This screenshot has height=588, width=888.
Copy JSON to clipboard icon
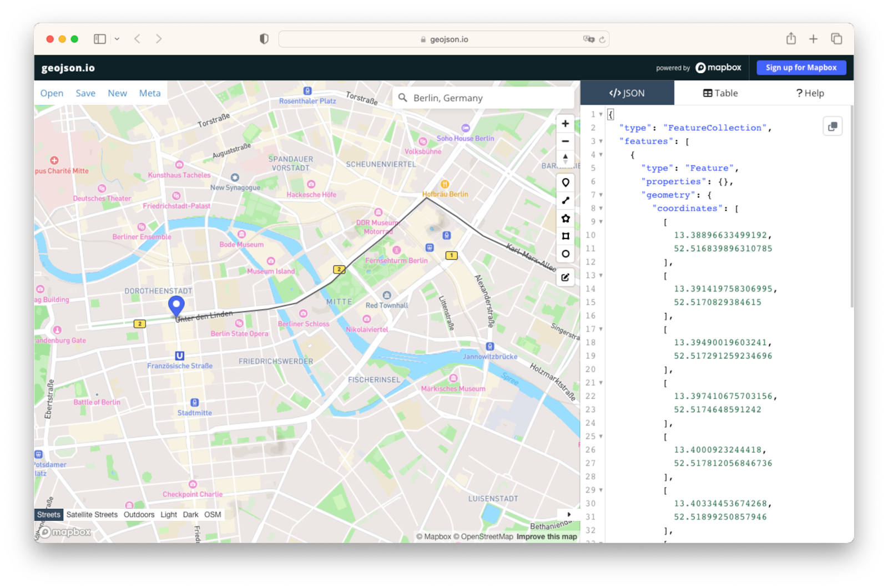[x=833, y=126]
